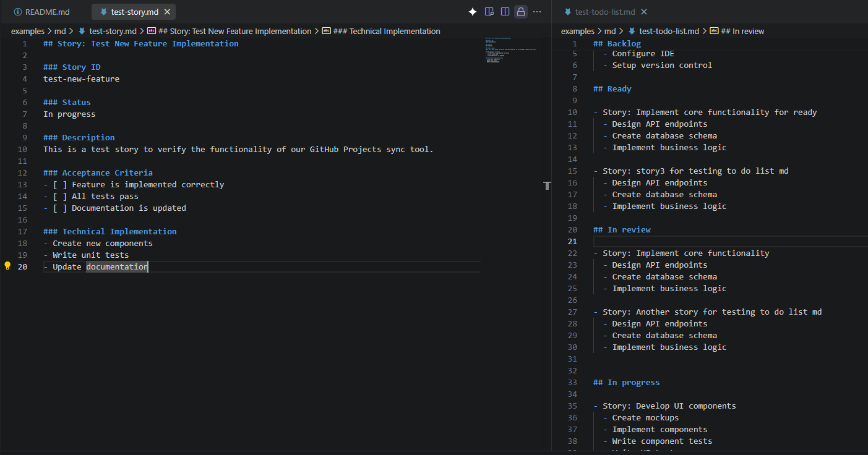The width and height of the screenshot is (868, 455).
Task: Click the '- Configure IDE' line
Action: [638, 53]
